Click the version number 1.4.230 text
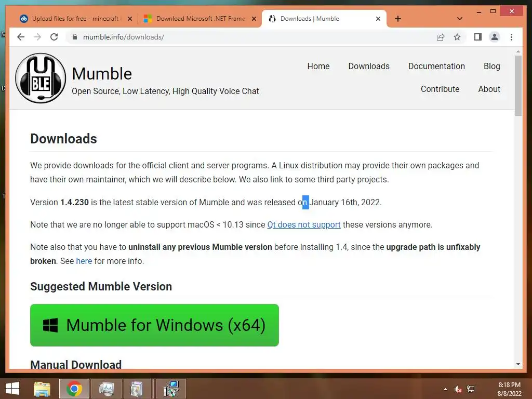Screen dimensions: 532x399 click(x=74, y=202)
